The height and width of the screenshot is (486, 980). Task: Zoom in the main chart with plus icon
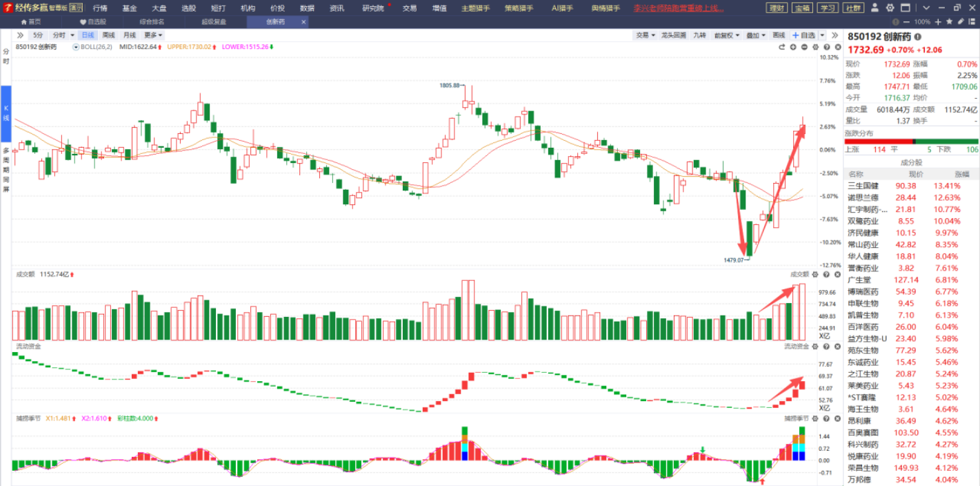coord(793,47)
